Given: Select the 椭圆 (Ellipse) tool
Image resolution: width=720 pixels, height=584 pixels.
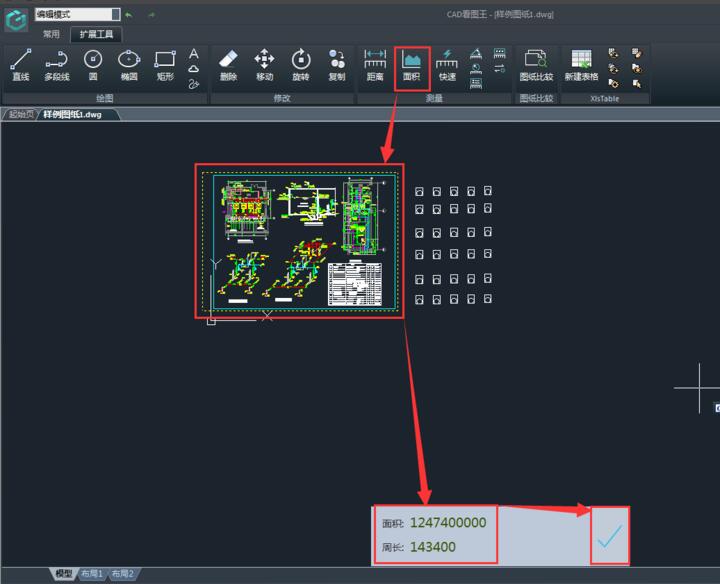Looking at the screenshot, I should (x=129, y=65).
